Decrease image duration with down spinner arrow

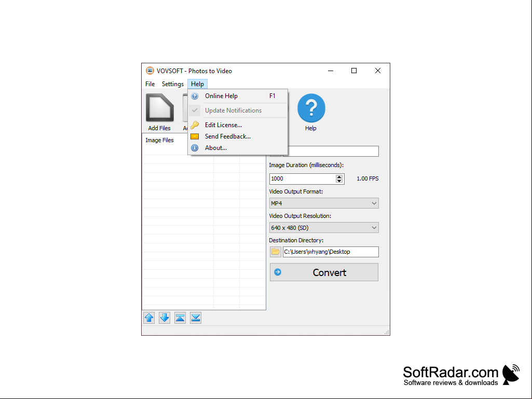point(339,181)
